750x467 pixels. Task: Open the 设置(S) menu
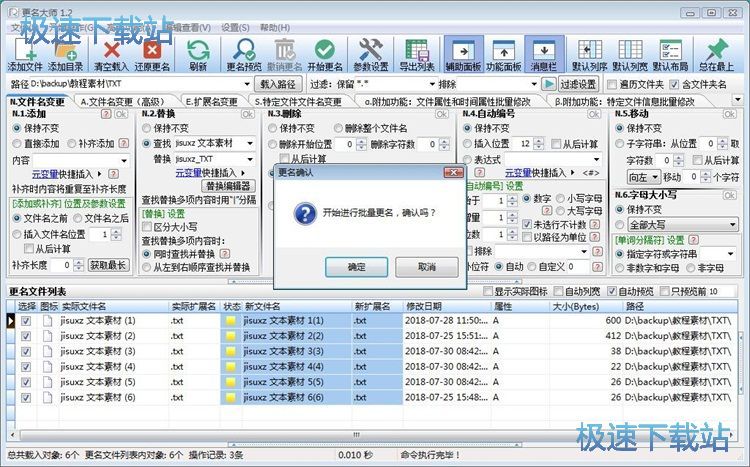pyautogui.click(x=235, y=28)
